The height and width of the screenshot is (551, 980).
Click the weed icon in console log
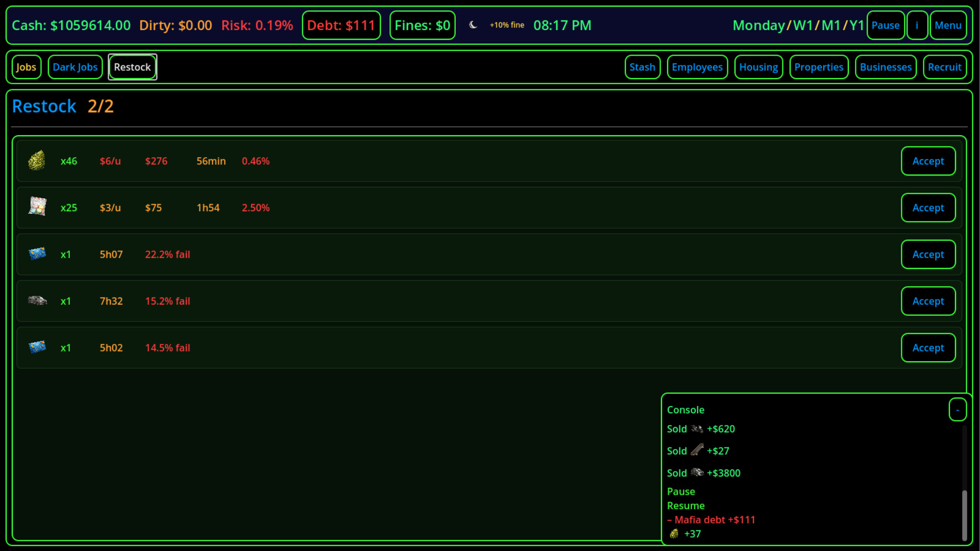(674, 534)
